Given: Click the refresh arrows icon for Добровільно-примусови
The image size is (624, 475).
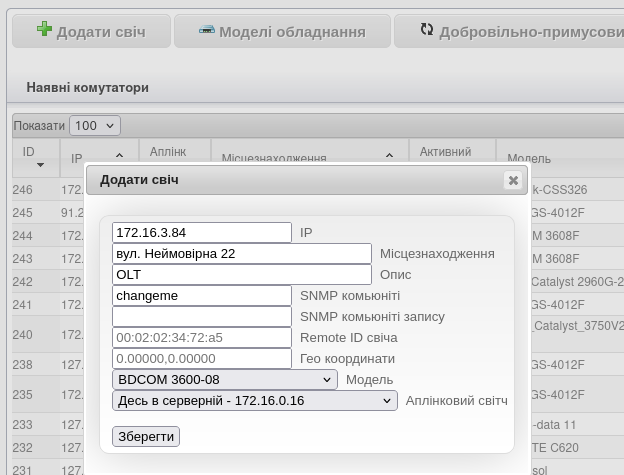Looking at the screenshot, I should [427, 30].
